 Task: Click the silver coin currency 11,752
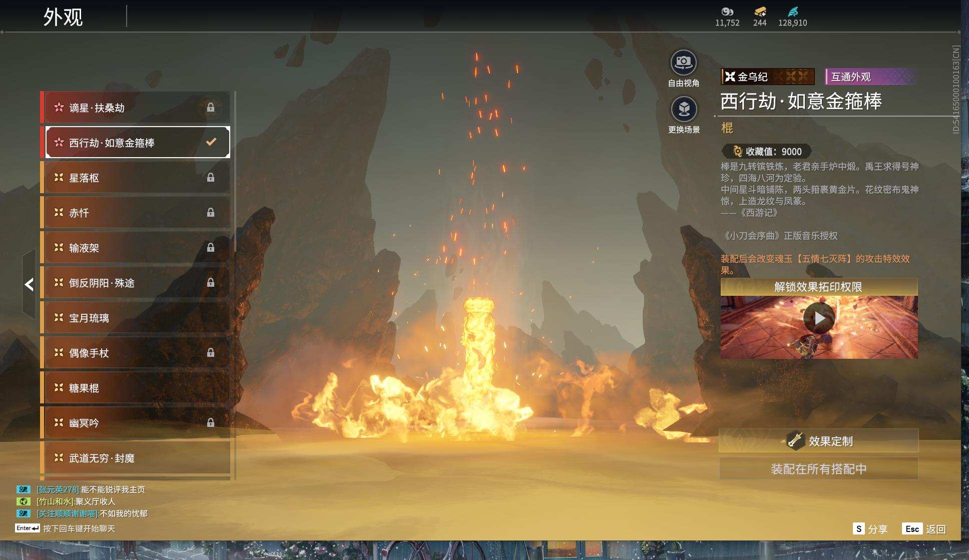coord(727,17)
